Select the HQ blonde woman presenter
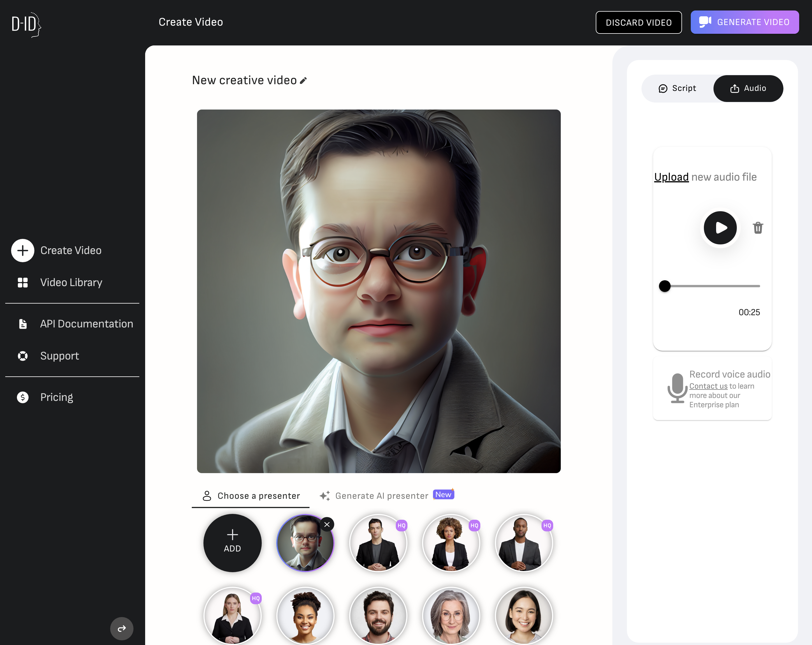Image resolution: width=812 pixels, height=645 pixels. coord(232,616)
